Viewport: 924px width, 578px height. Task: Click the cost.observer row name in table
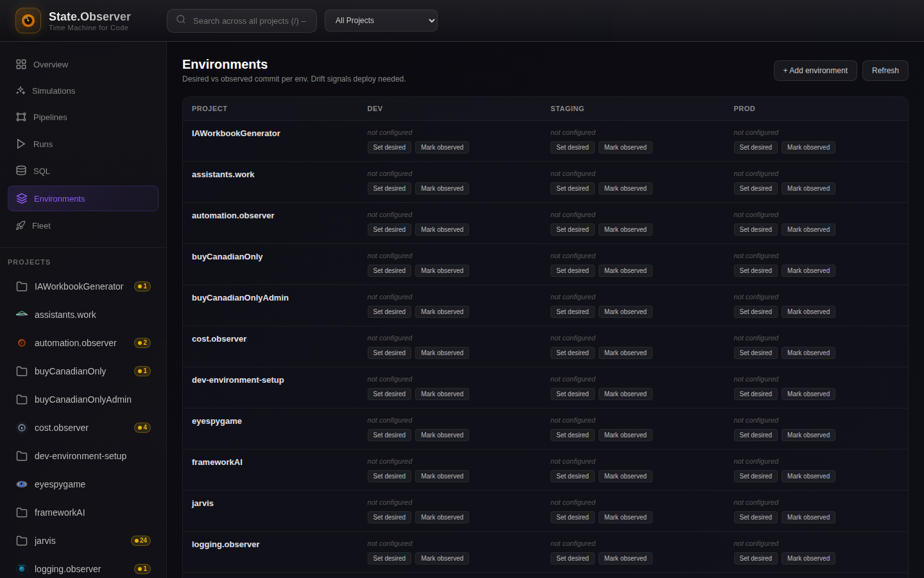219,339
